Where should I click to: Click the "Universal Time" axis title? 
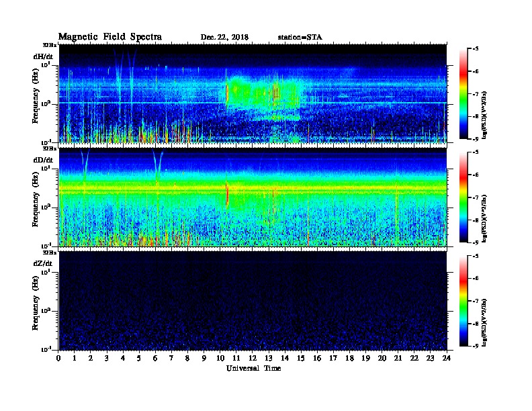253,368
